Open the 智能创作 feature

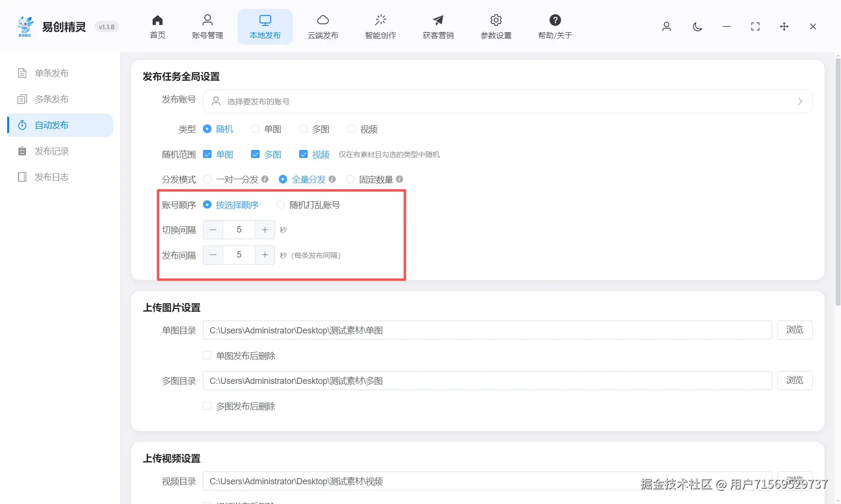[380, 26]
